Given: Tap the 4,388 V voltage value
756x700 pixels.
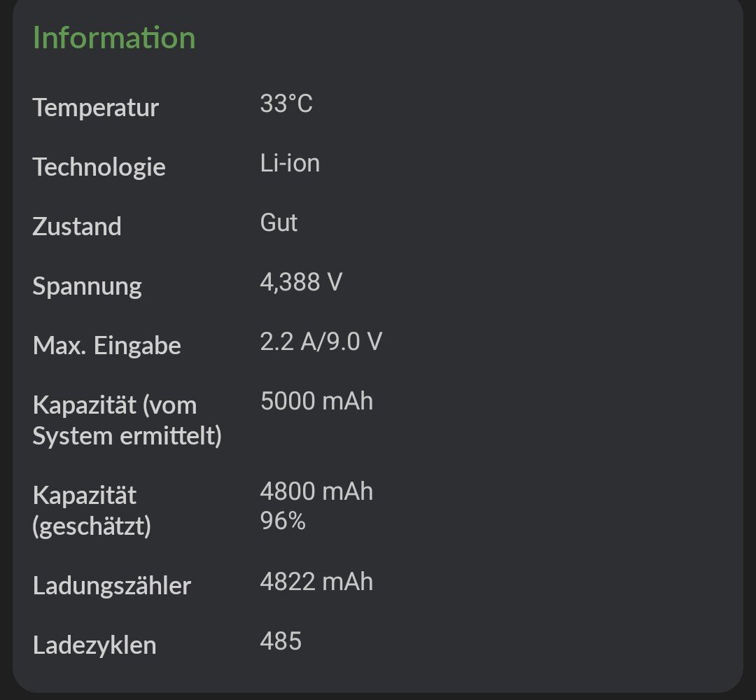Looking at the screenshot, I should click(x=301, y=283).
